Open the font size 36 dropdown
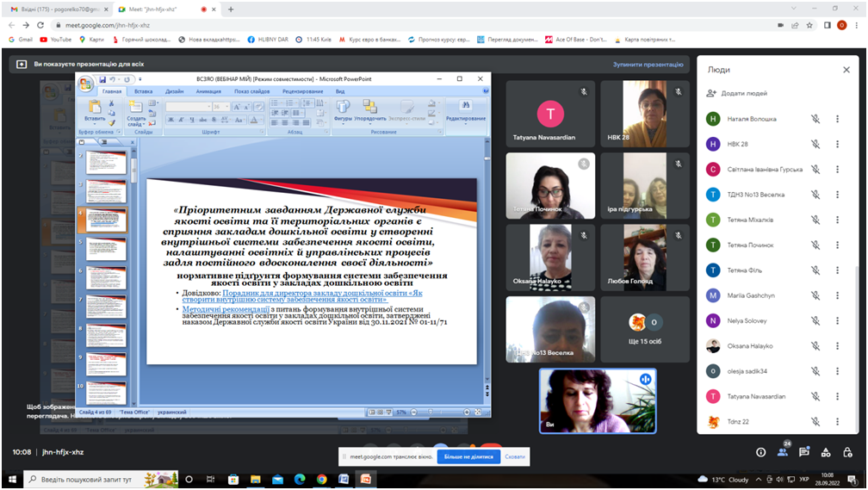 point(226,107)
